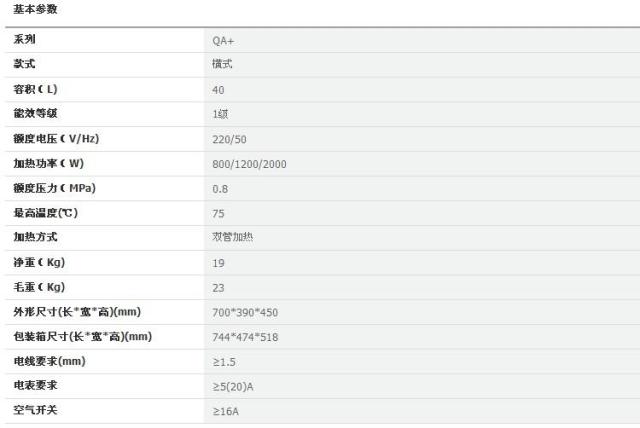Click the QA+ series value
640x428 pixels.
coord(223,41)
